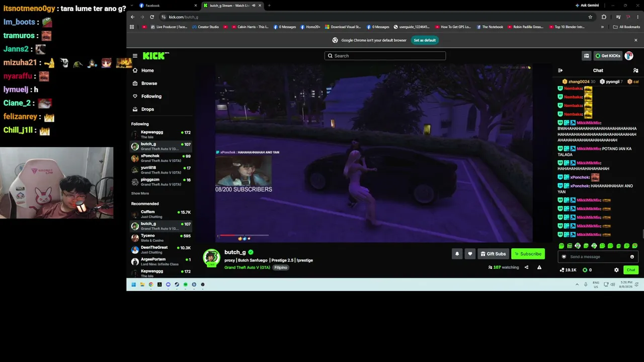Open pinggazm channel in Following list
The width and height of the screenshot is (644, 362).
(x=161, y=182)
